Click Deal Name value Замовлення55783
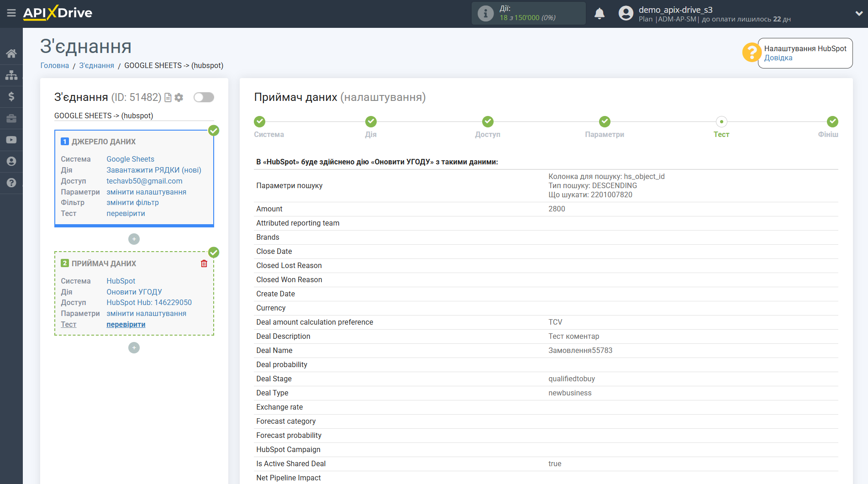This screenshot has height=484, width=868. [580, 350]
